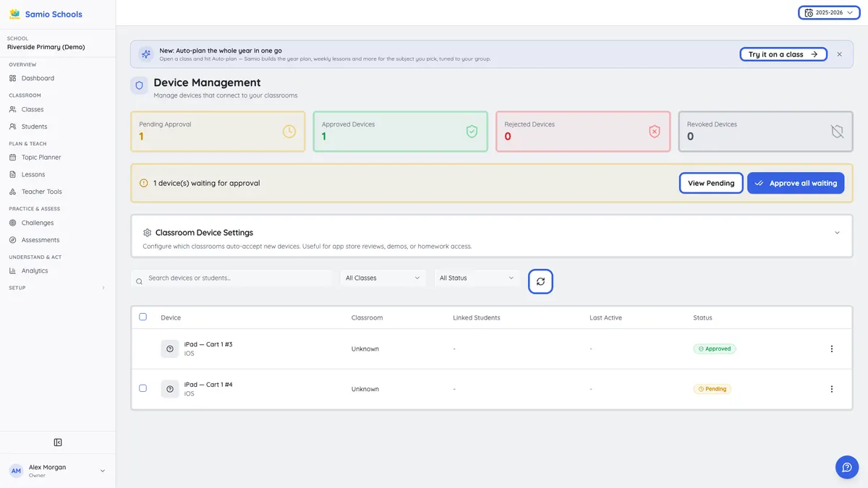The image size is (868, 488).
Task: Click the refresh devices icon button
Action: tap(540, 281)
